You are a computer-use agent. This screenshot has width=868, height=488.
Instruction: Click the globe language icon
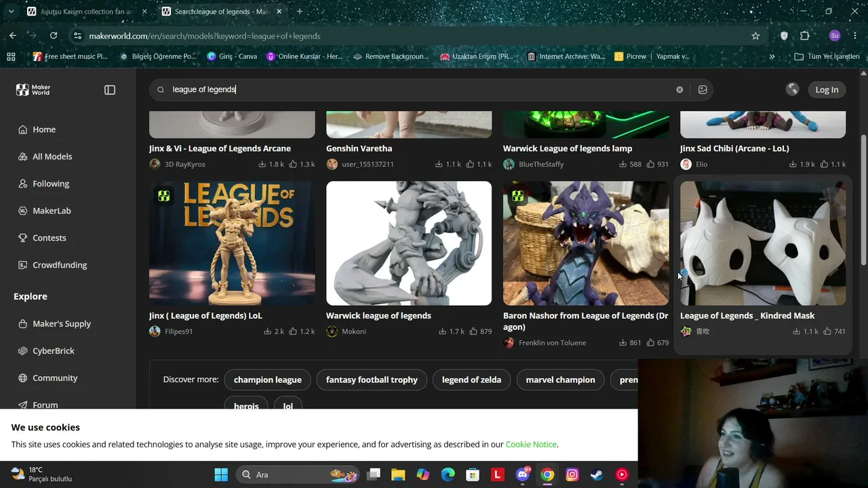tap(792, 89)
